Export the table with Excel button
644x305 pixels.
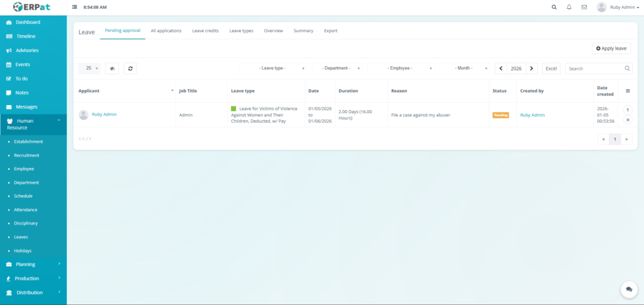551,69
